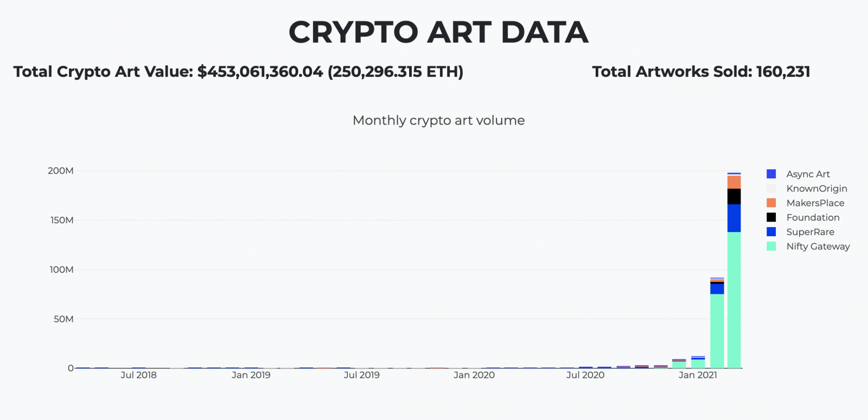Viewport: 868px width, 420px height.
Task: Toggle the Async Art series label
Action: tap(808, 174)
